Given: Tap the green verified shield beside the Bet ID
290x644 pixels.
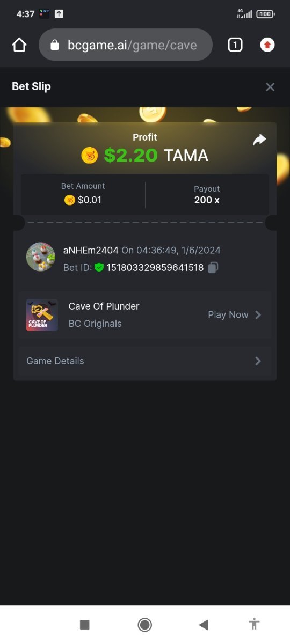Looking at the screenshot, I should [99, 267].
